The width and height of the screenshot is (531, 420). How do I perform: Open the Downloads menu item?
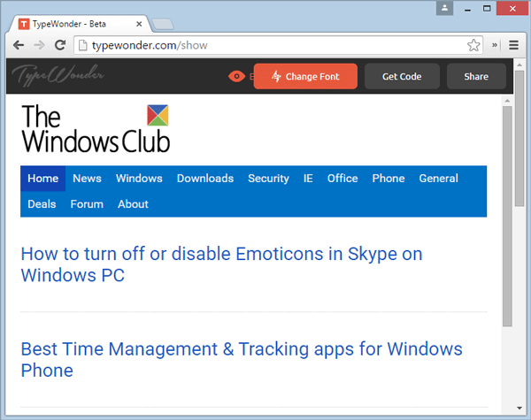point(205,179)
